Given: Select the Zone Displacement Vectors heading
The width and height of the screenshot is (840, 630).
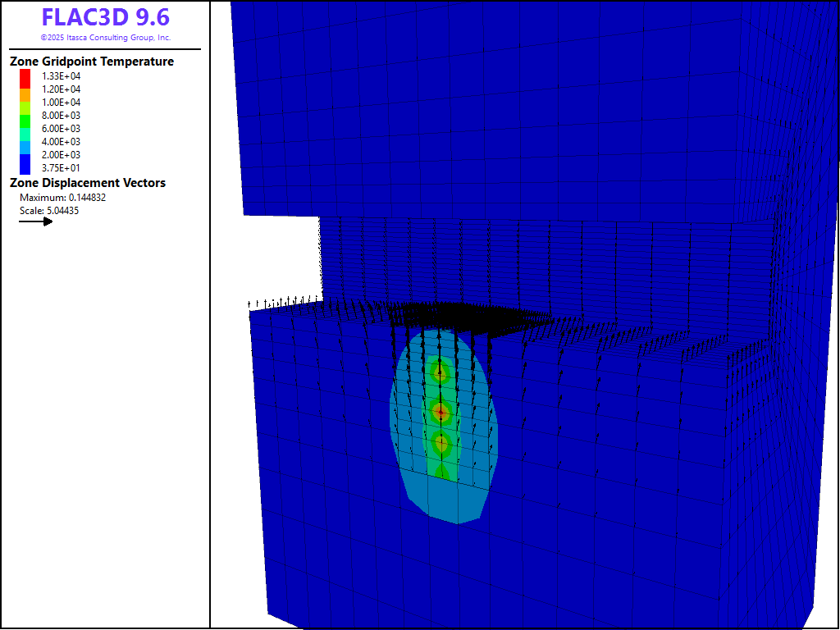Looking at the screenshot, I should [87, 183].
